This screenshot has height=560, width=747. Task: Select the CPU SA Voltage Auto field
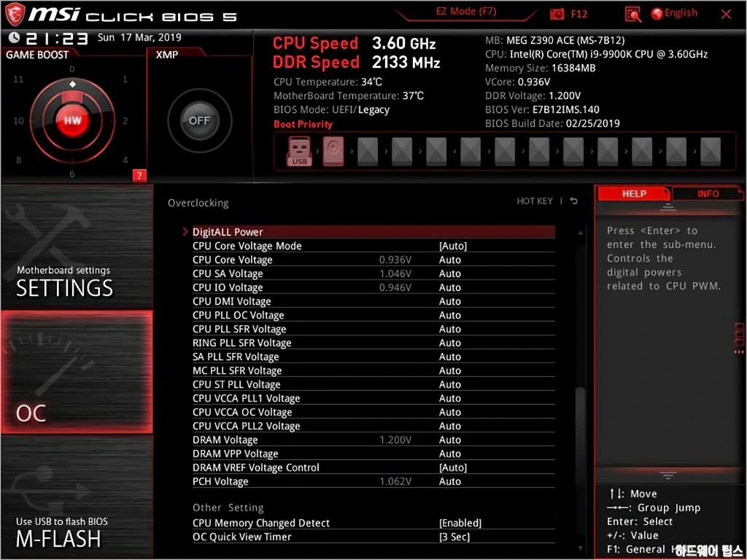pos(449,274)
